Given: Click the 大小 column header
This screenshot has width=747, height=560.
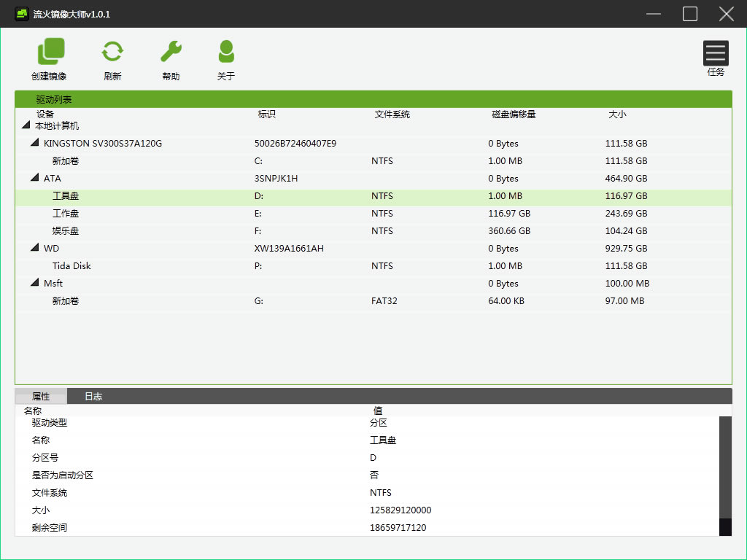Looking at the screenshot, I should point(617,114).
